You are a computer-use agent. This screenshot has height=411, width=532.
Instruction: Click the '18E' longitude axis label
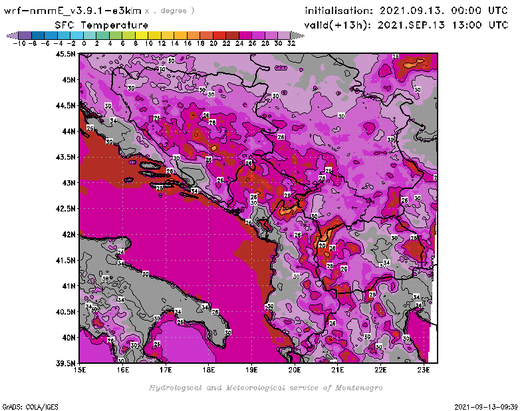[x=209, y=370]
